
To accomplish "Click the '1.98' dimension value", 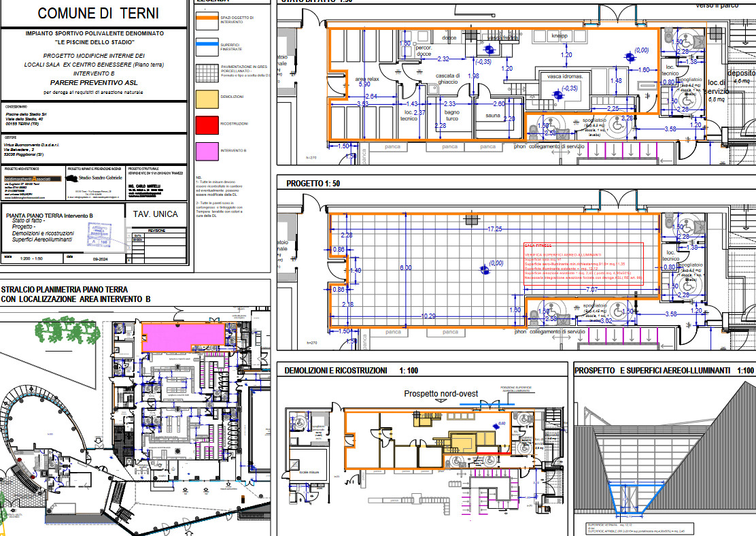I will [473, 76].
